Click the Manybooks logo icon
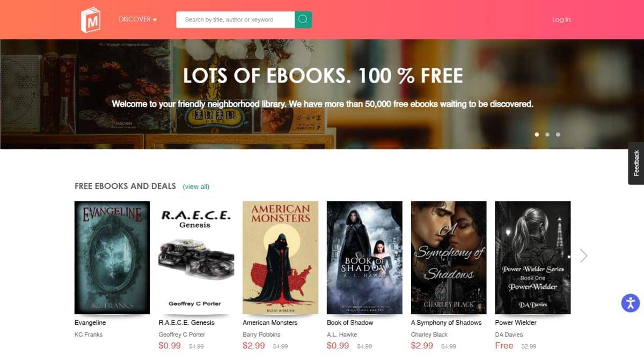 tap(91, 20)
